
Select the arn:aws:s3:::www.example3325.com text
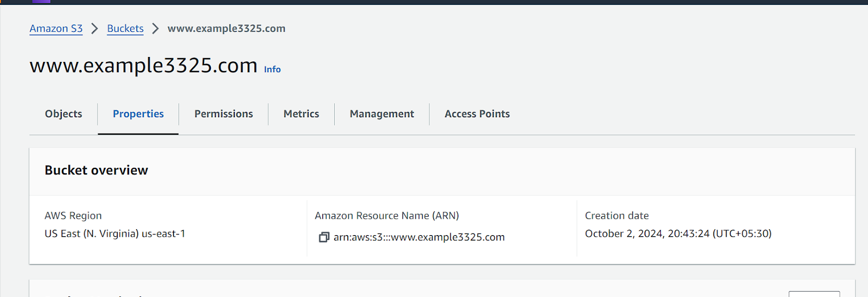(419, 237)
